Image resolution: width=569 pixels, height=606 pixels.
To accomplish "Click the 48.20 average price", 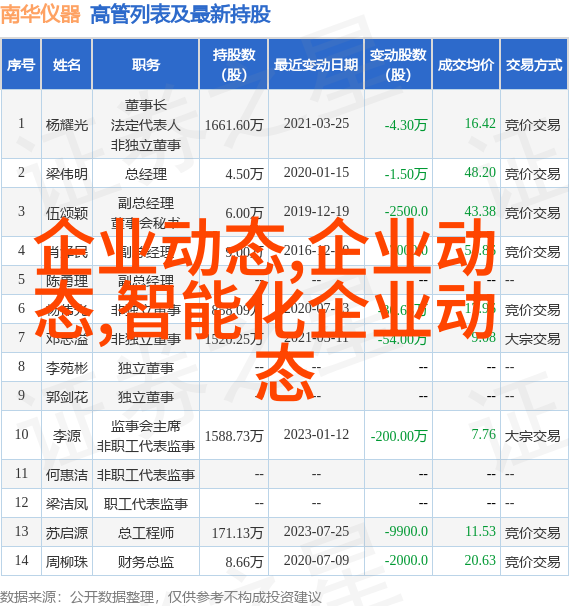I will tap(480, 172).
